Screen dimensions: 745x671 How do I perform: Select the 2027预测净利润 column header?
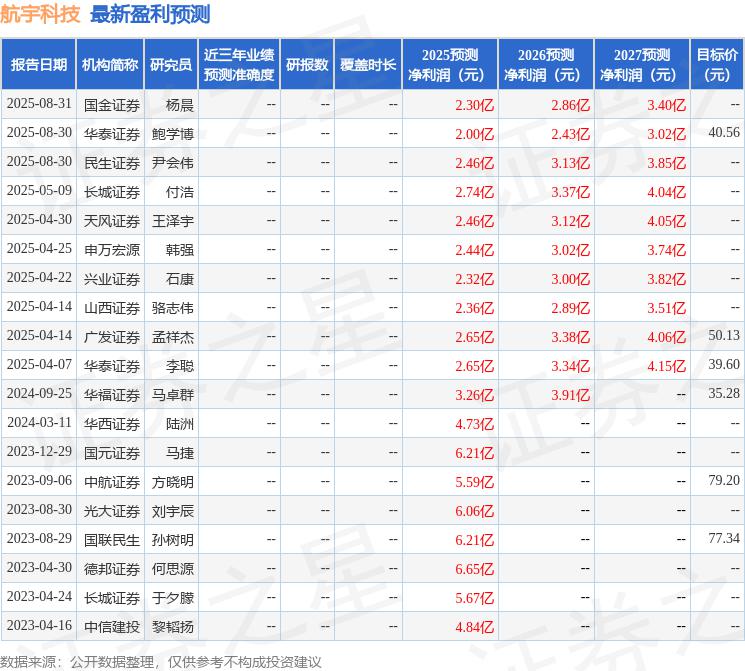pyautogui.click(x=641, y=65)
